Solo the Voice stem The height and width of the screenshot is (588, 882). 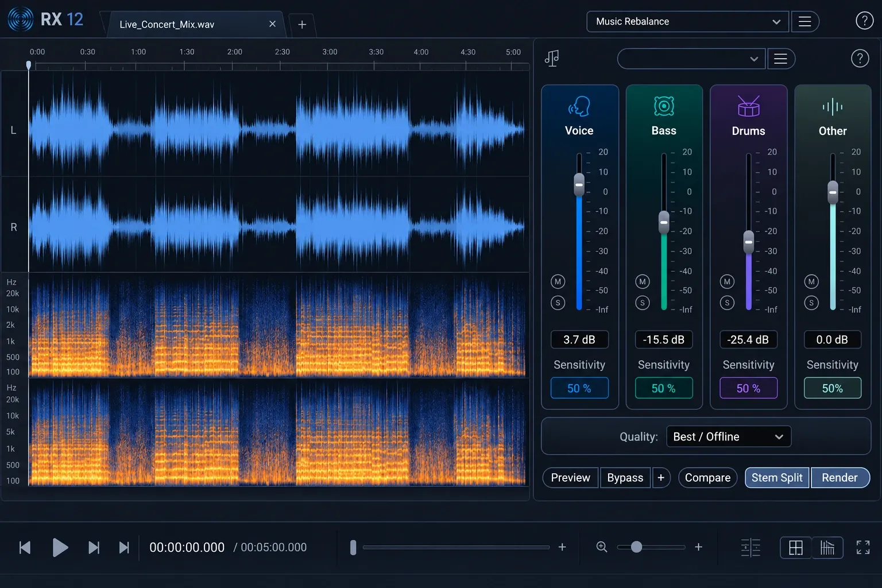tap(558, 303)
